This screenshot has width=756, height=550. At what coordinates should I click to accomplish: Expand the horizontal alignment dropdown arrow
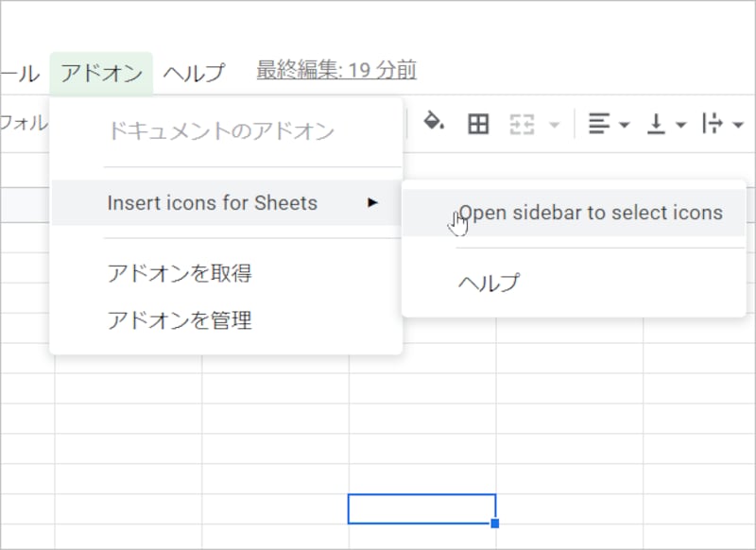[x=624, y=125]
